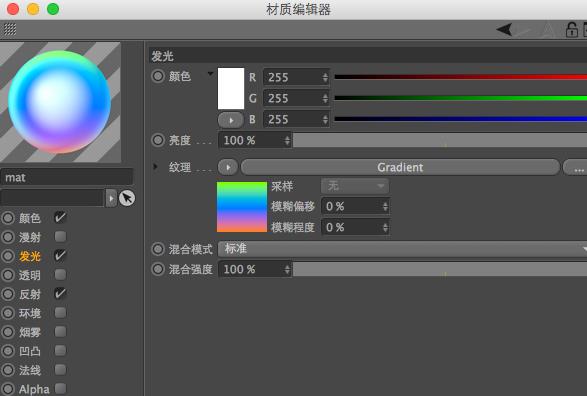Click the back arrow in the toolbar
The width and height of the screenshot is (587, 396).
coord(504,29)
